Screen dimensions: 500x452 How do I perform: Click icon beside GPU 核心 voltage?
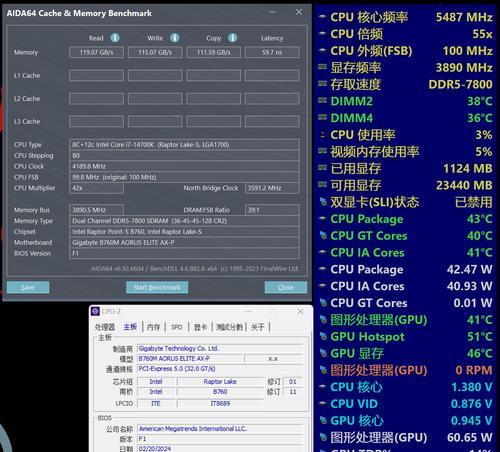point(323,420)
